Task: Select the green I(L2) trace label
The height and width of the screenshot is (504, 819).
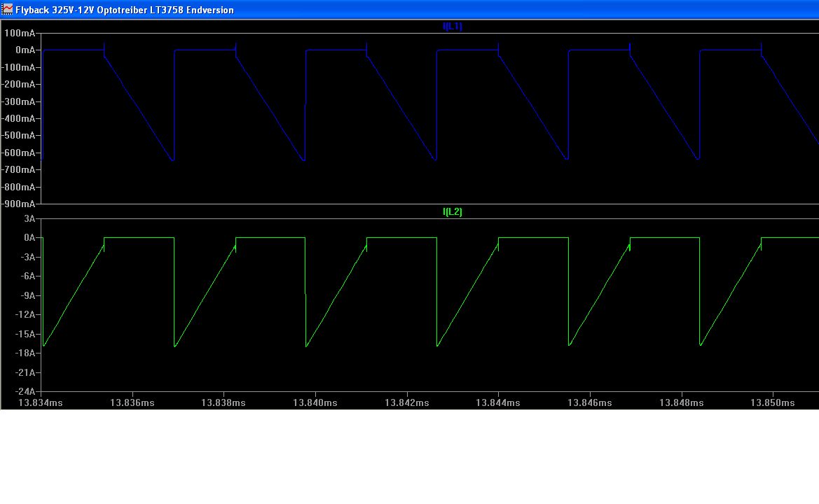Action: point(452,212)
